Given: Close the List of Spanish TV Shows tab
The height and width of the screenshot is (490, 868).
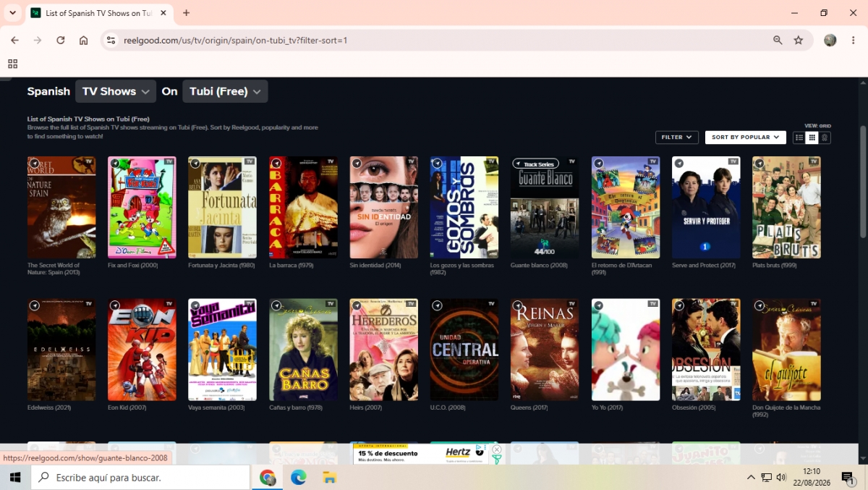Looking at the screenshot, I should [x=163, y=13].
